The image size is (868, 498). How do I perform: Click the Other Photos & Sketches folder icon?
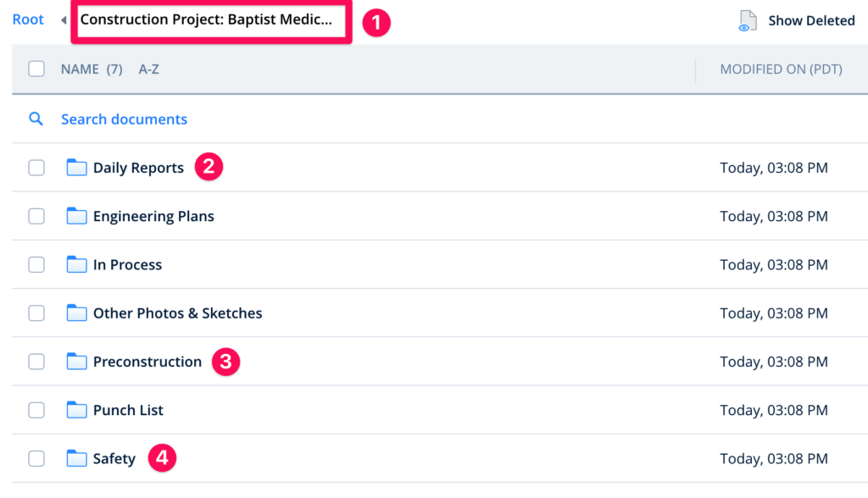click(x=77, y=313)
